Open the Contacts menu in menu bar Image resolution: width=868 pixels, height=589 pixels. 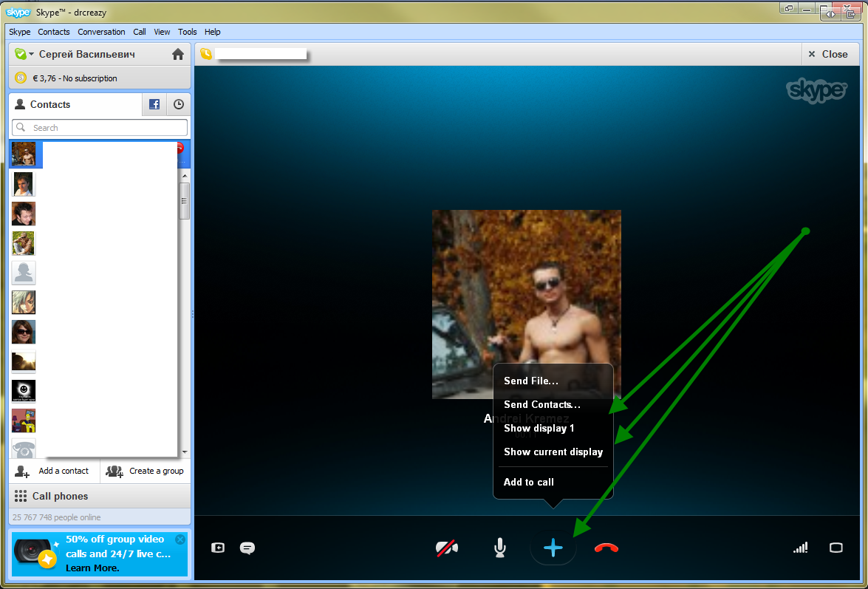[x=54, y=32]
